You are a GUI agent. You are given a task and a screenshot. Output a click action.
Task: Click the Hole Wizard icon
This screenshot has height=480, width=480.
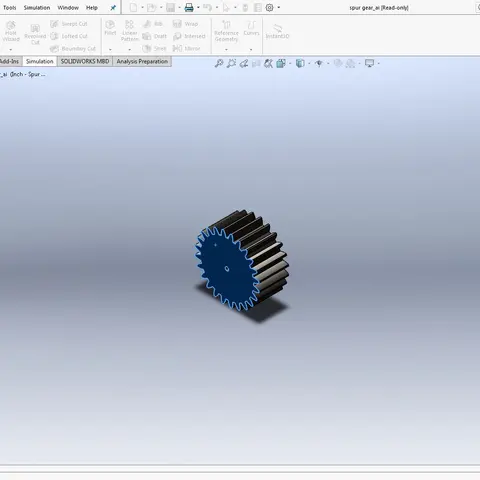11,31
